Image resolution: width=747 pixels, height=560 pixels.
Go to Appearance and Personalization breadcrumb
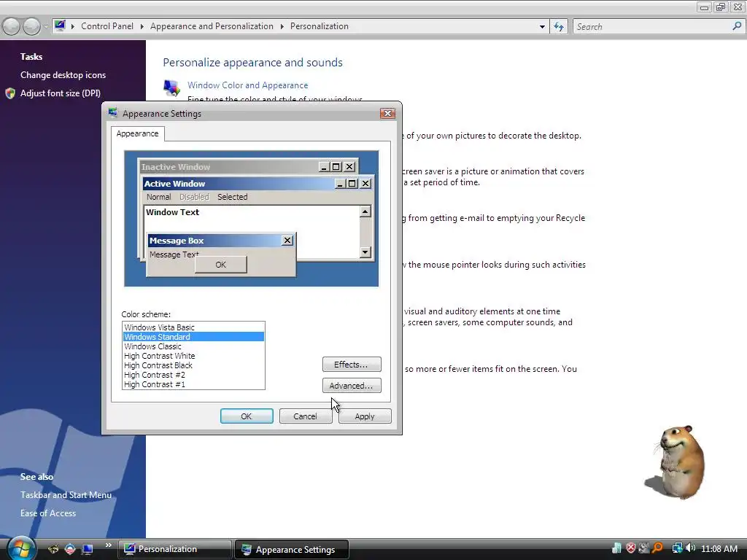pyautogui.click(x=212, y=26)
